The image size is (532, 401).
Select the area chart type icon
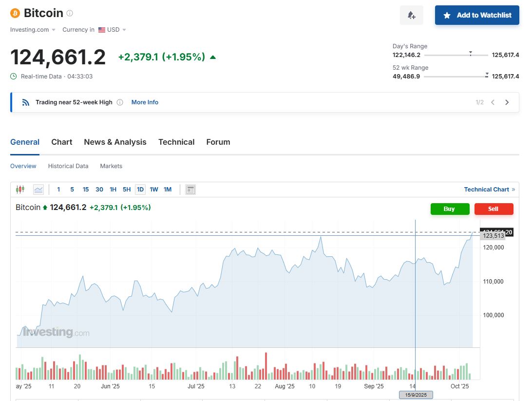click(38, 190)
